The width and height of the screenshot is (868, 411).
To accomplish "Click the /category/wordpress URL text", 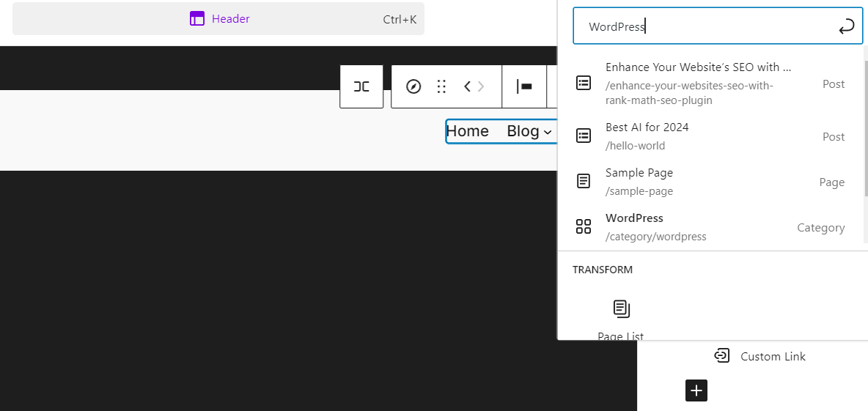I will click(656, 237).
